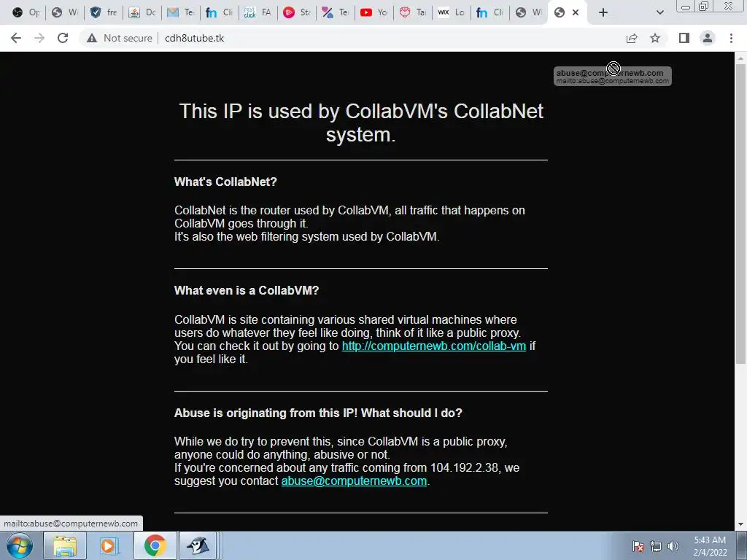Switch to the mail envelope 'Te' tab
The width and height of the screenshot is (747, 560).
[x=181, y=12]
